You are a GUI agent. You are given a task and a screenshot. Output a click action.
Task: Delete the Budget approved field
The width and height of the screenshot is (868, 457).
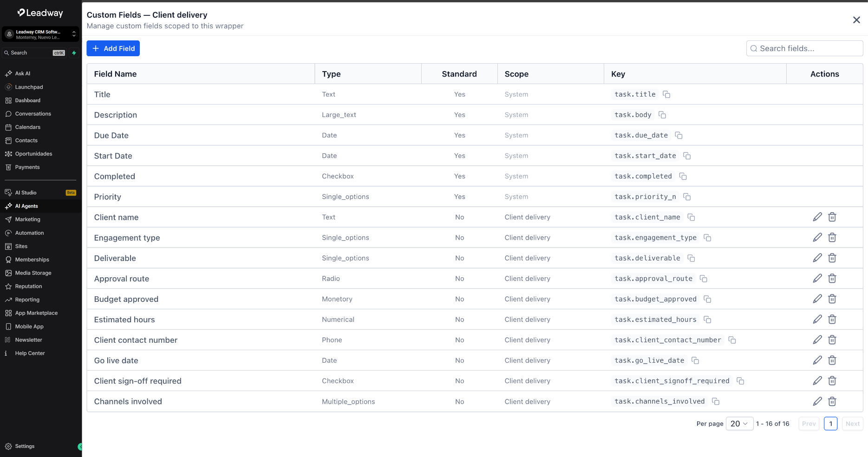coord(832,299)
